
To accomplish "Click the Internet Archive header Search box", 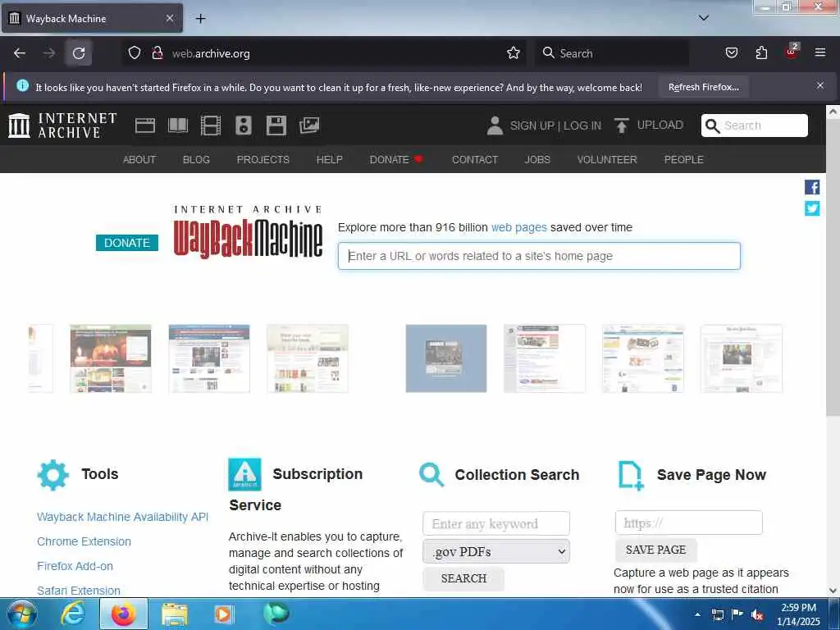I will coord(755,126).
